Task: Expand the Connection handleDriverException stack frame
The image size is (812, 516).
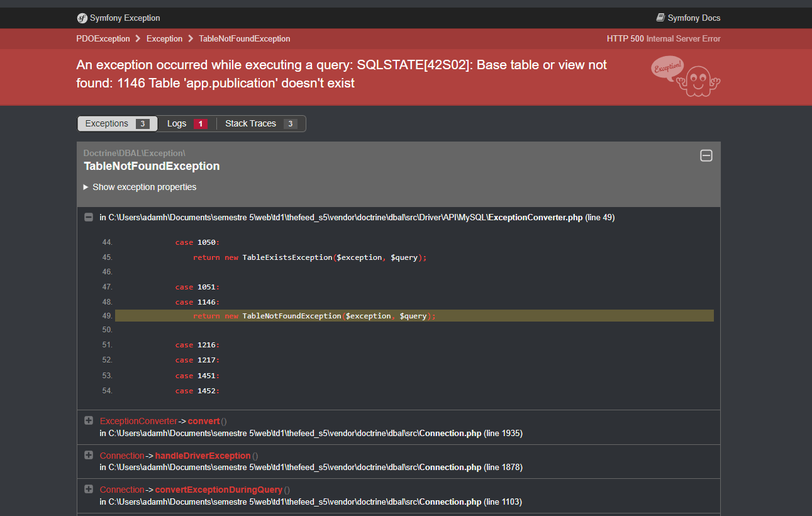Action: click(x=88, y=454)
